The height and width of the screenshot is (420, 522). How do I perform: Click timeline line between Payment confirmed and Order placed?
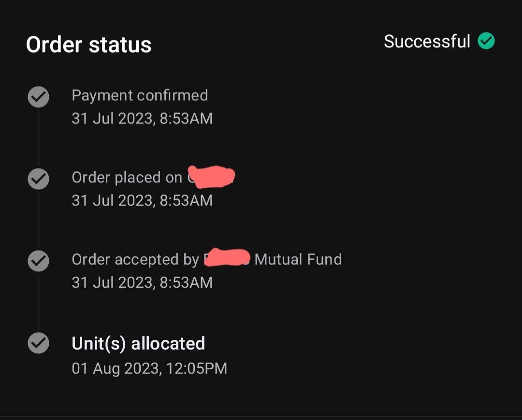(38, 138)
